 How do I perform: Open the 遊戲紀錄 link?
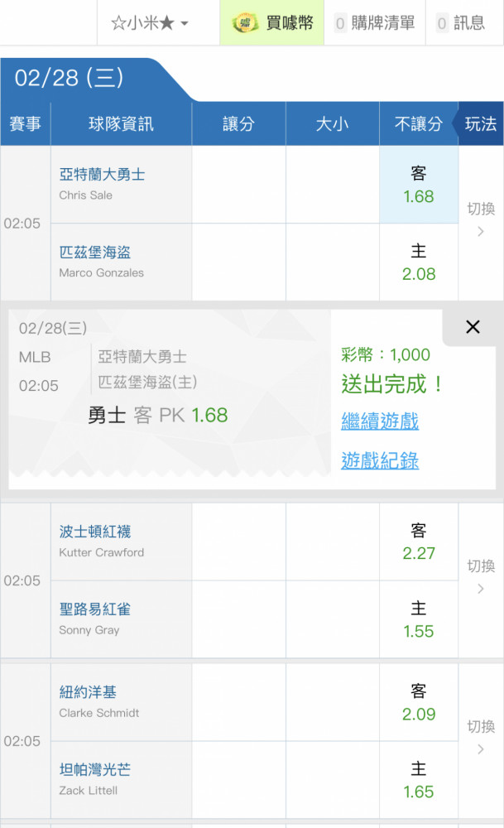pos(380,460)
